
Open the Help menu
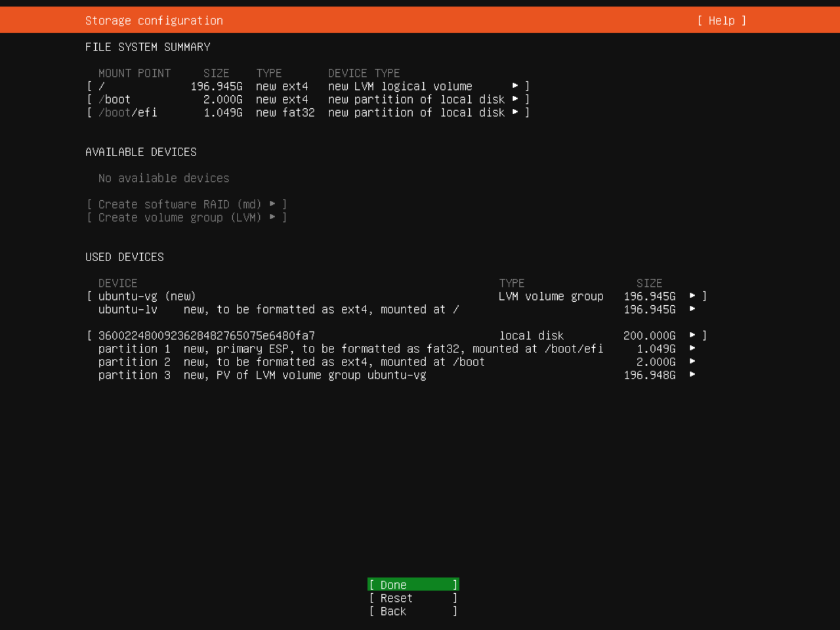pos(721,20)
